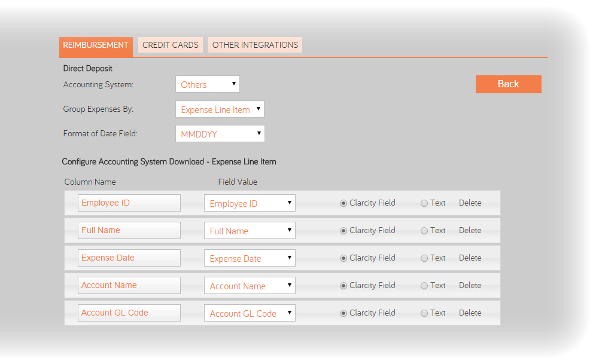Screen dimensions: 596x364
Task: Delete the Employee ID row
Action: click(x=470, y=203)
